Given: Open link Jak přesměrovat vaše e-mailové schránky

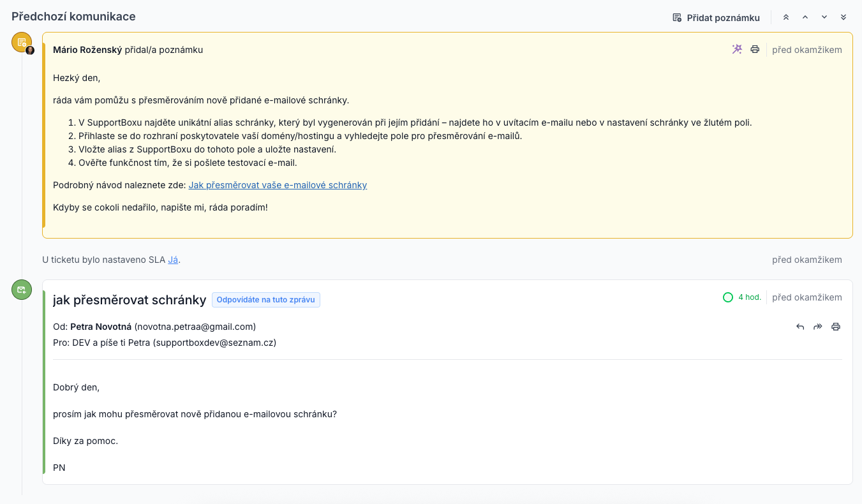Looking at the screenshot, I should tap(278, 185).
